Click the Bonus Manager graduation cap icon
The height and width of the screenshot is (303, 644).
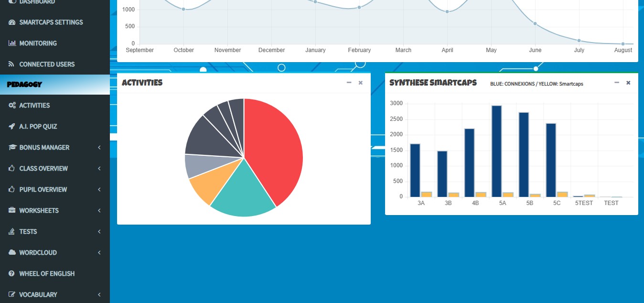click(x=12, y=148)
